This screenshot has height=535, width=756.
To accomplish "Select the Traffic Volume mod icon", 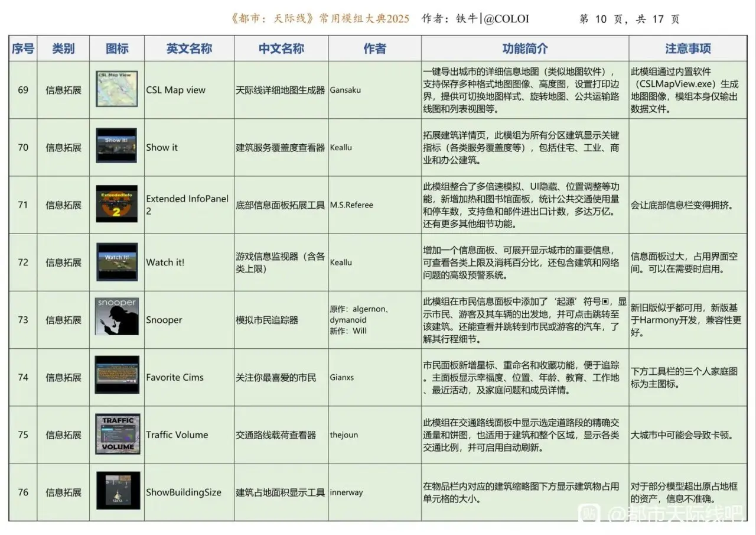I will 118,433.
